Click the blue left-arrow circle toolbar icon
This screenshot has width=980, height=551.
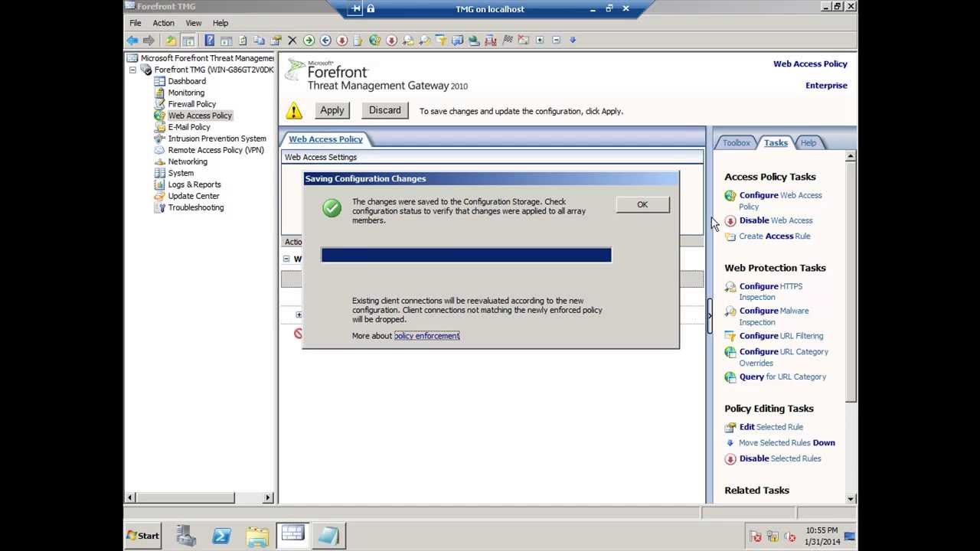pyautogui.click(x=325, y=41)
